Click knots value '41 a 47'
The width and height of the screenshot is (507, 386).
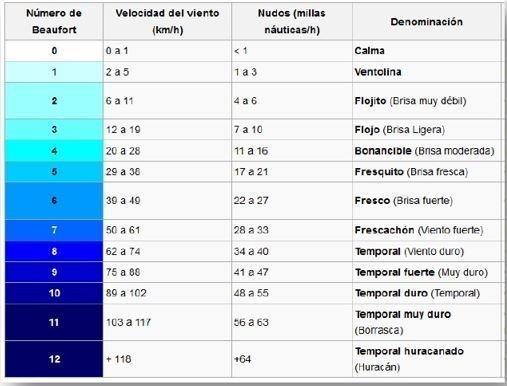pyautogui.click(x=251, y=272)
